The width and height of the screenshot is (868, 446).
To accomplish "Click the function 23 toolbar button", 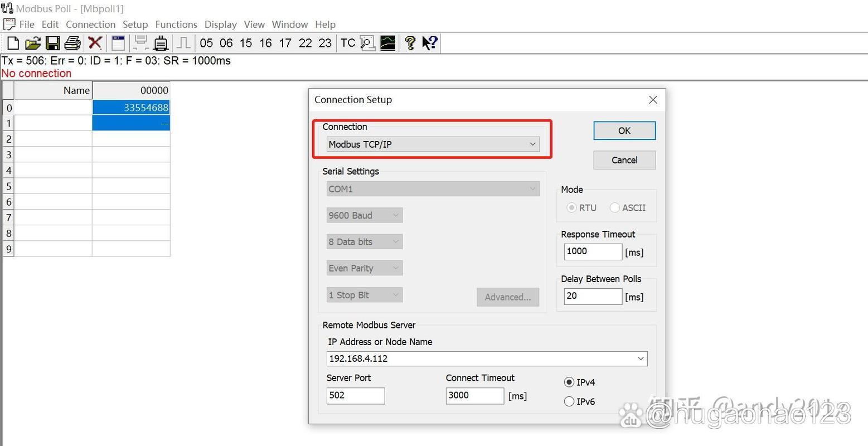I will 325,43.
